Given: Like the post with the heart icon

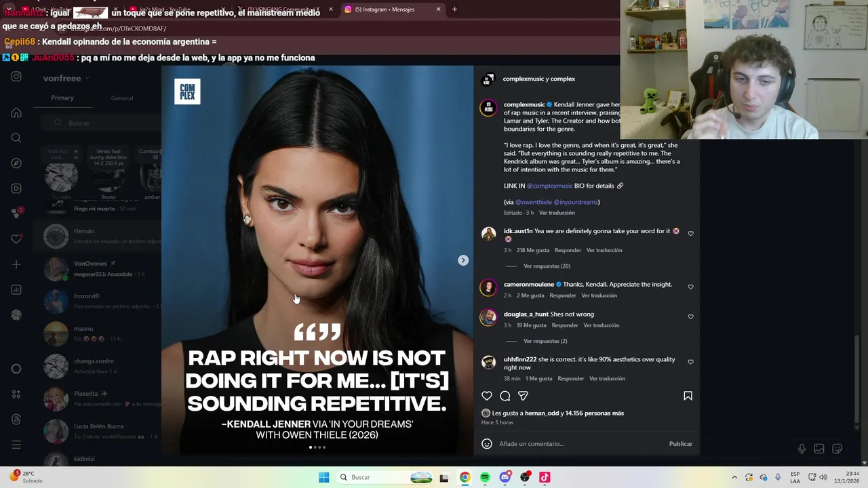Looking at the screenshot, I should (x=486, y=396).
